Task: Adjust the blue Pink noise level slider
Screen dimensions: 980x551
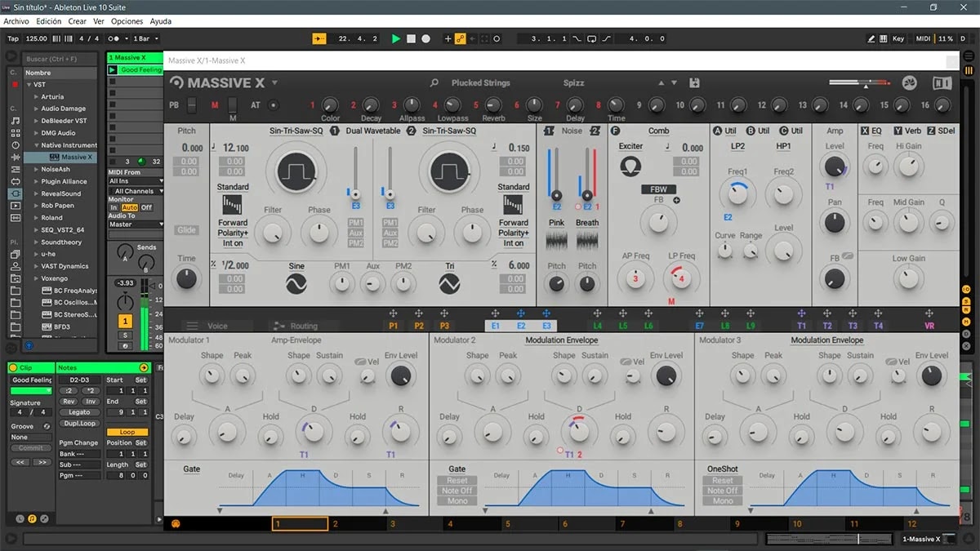Action: click(556, 195)
